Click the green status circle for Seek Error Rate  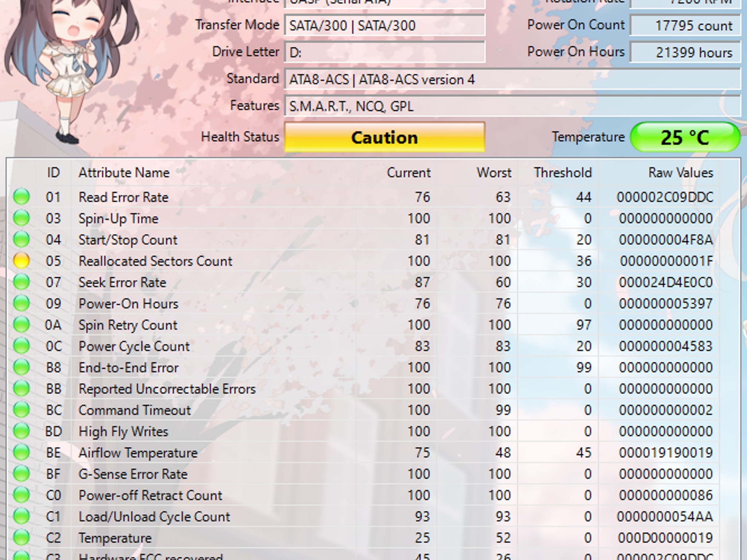click(x=22, y=282)
